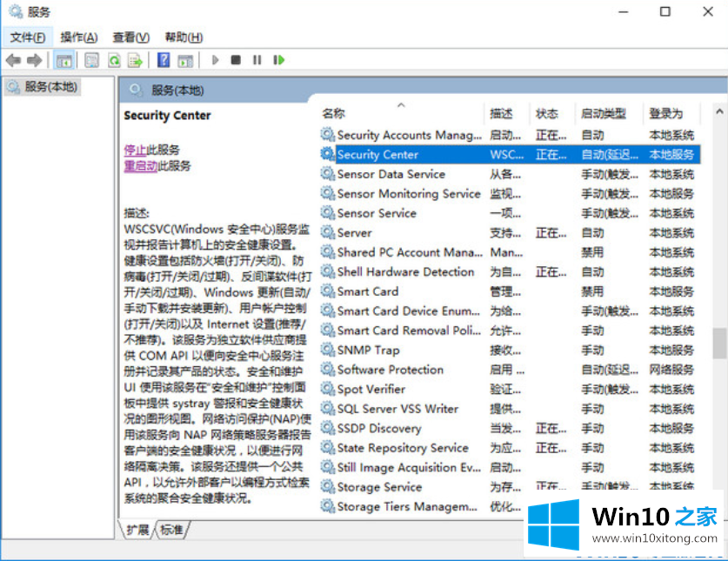Open the 查看(V) menu
This screenshot has width=728, height=561.
tap(131, 37)
